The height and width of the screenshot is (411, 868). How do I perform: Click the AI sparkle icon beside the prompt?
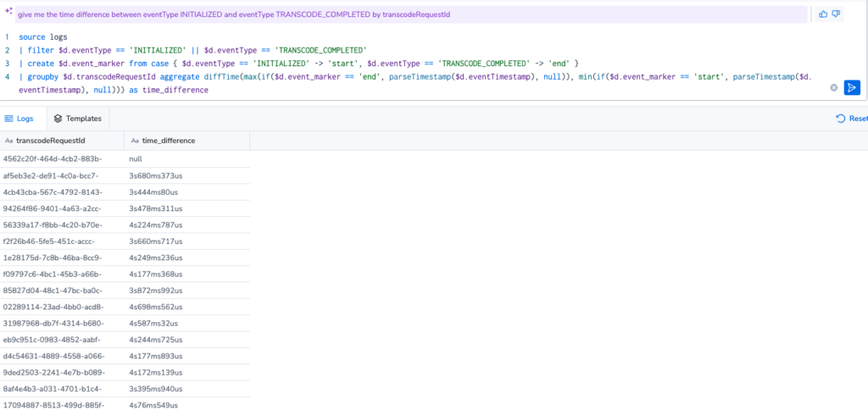(8, 11)
